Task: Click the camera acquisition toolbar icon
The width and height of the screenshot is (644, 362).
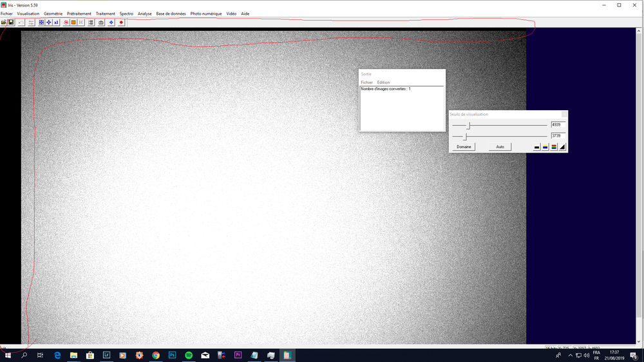Action: [x=101, y=23]
